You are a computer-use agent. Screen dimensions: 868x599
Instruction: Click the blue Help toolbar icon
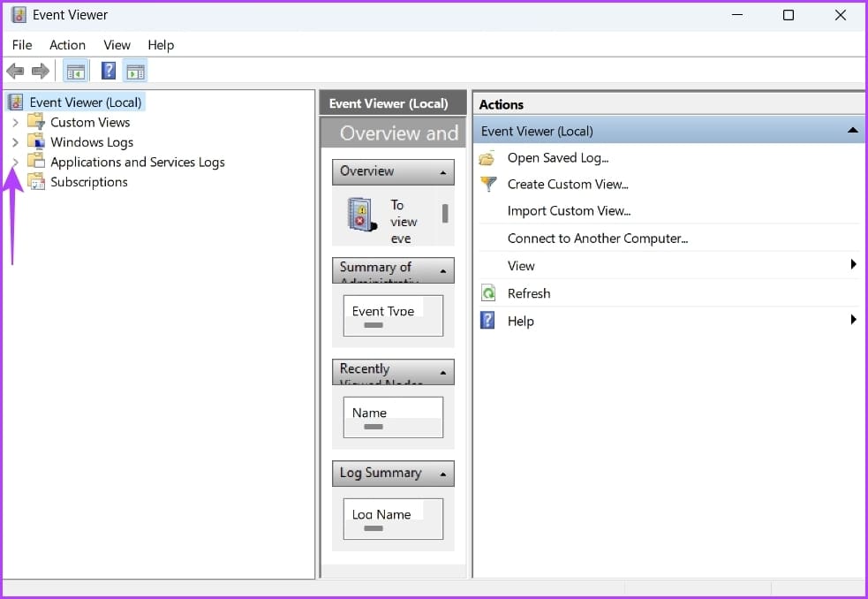[109, 71]
